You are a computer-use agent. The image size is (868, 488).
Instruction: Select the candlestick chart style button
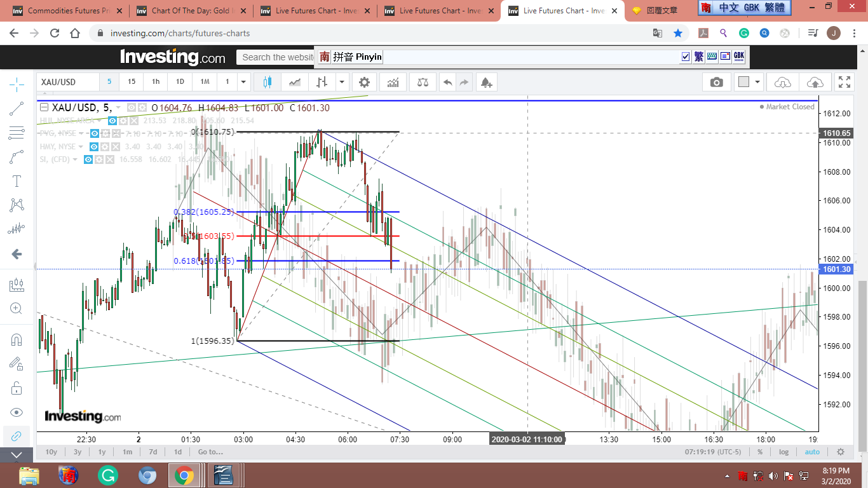tap(266, 82)
